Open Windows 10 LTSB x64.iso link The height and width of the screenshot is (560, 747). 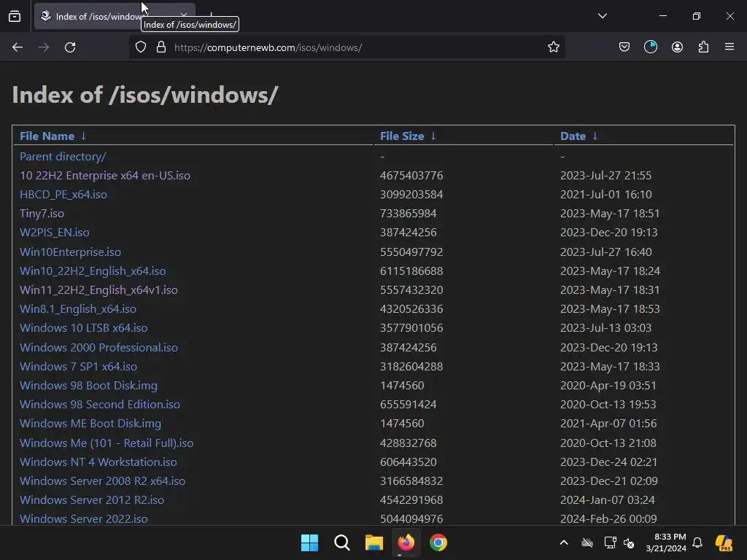(83, 328)
